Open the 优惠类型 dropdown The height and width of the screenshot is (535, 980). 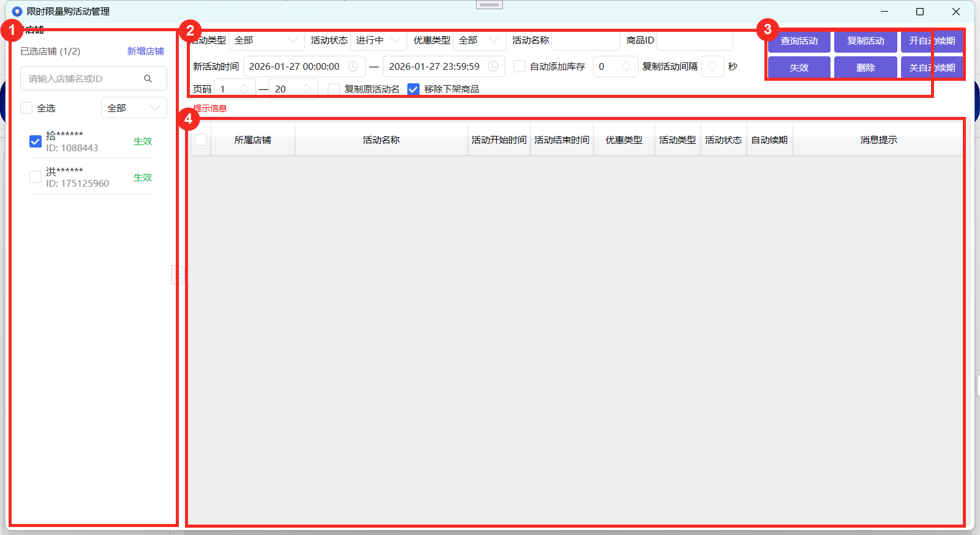[x=480, y=40]
